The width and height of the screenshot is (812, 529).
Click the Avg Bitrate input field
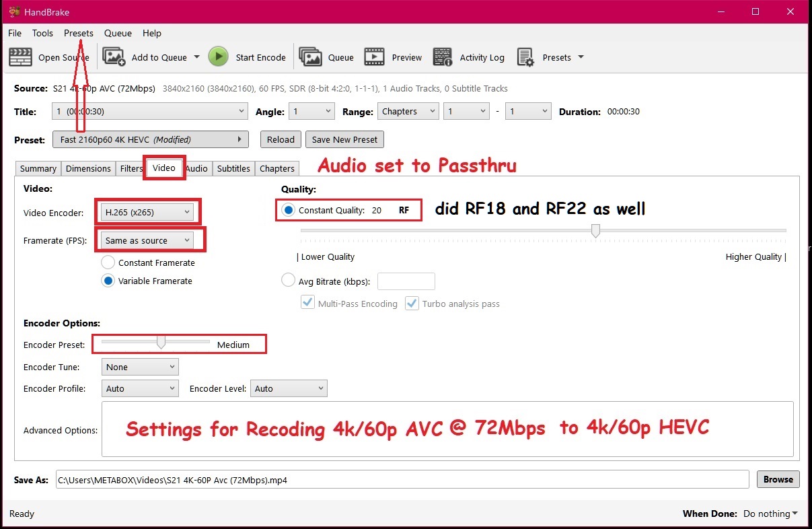pyautogui.click(x=406, y=281)
